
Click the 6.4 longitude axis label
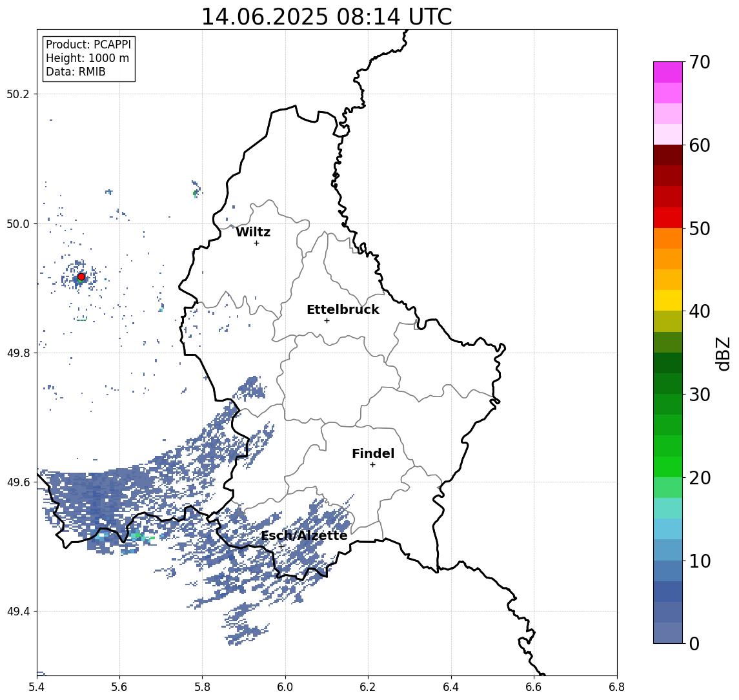tap(451, 687)
